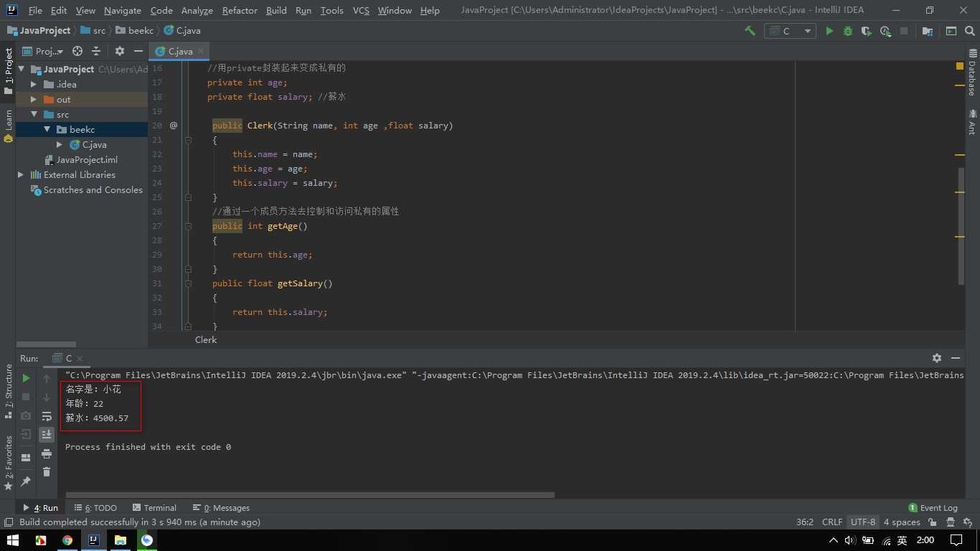Viewport: 980px width, 551px height.
Task: Click Run Anything icon in toolbar
Action: click(951, 31)
